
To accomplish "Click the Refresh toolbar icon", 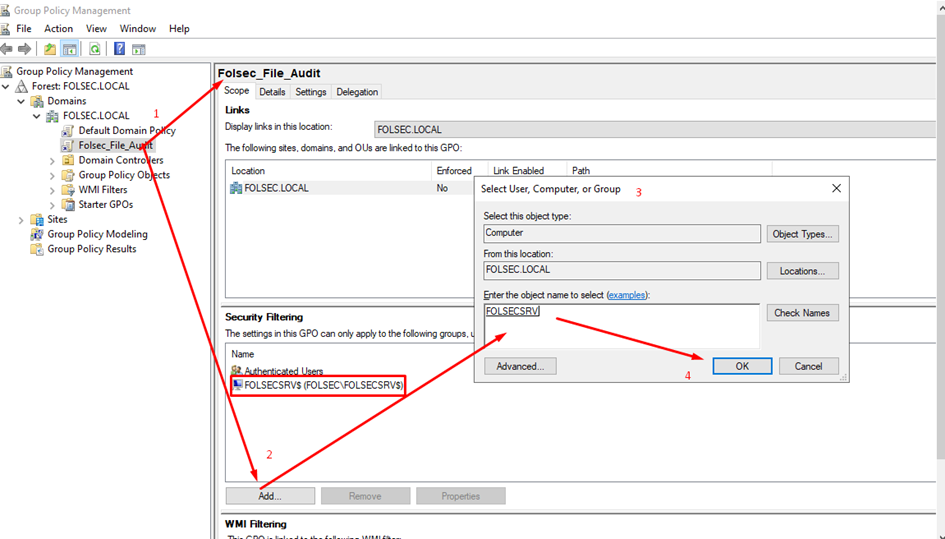I will (x=95, y=49).
